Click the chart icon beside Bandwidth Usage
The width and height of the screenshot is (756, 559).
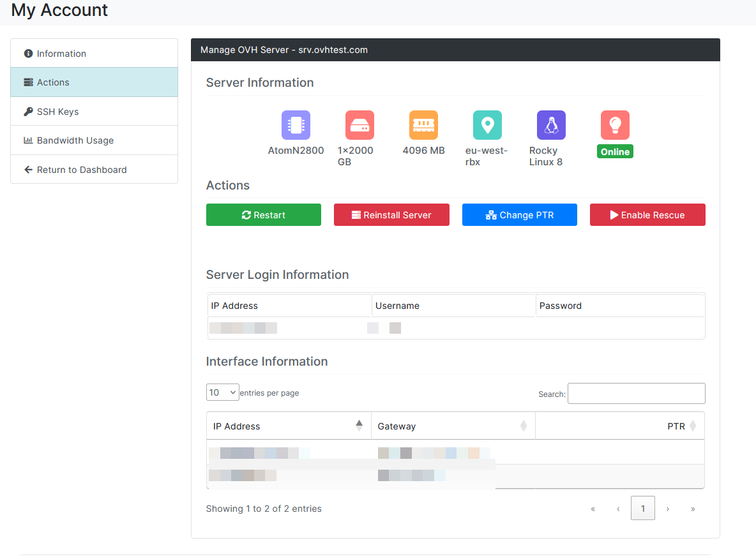(x=29, y=140)
